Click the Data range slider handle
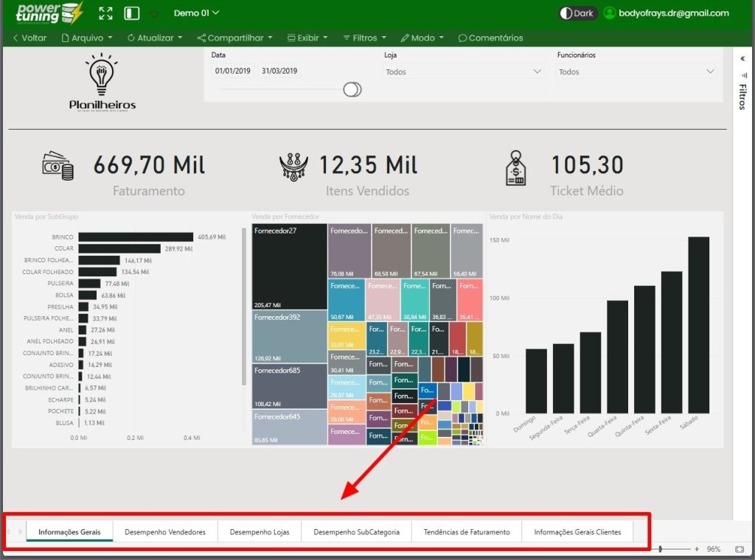755x560 pixels. [x=352, y=89]
